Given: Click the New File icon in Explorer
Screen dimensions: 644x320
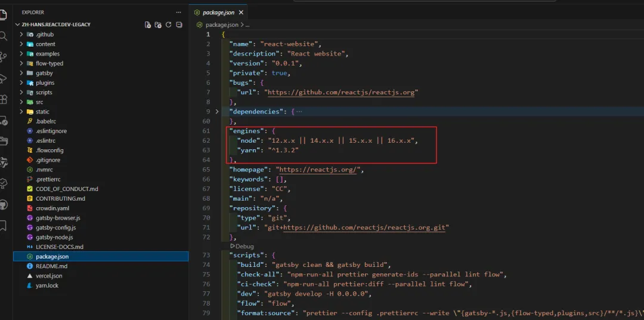Looking at the screenshot, I should pyautogui.click(x=148, y=24).
